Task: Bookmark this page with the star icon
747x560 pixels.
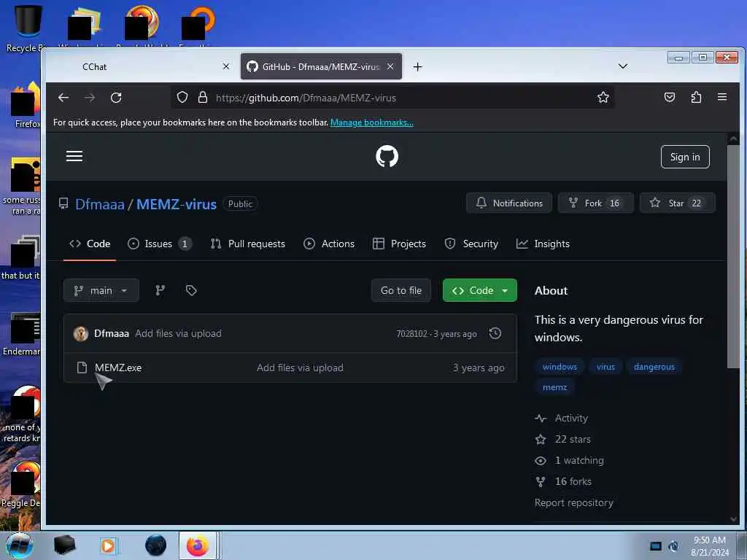Action: click(603, 98)
